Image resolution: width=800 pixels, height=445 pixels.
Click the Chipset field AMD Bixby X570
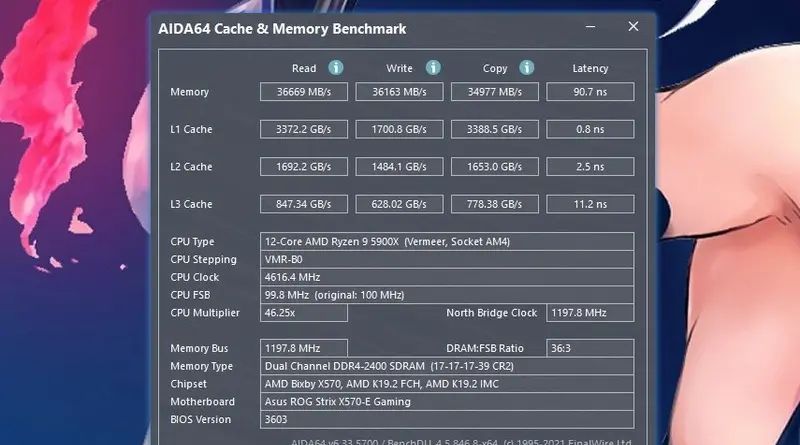coord(447,384)
